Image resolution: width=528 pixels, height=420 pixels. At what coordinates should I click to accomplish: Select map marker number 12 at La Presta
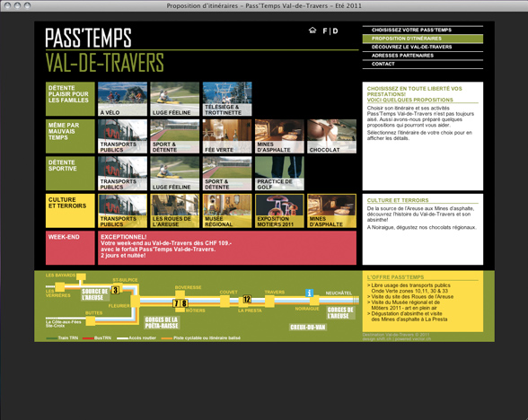point(247,299)
